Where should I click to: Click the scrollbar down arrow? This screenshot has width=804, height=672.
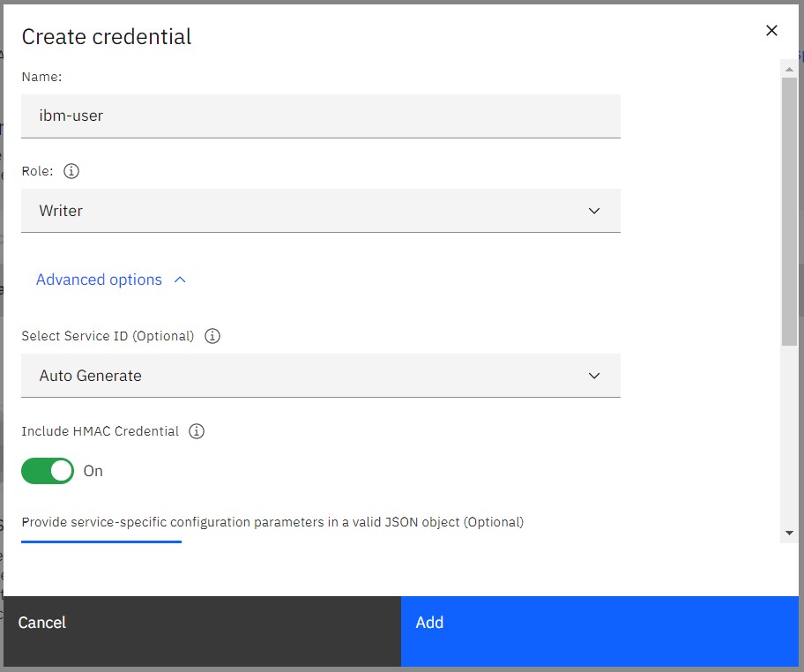(x=789, y=534)
